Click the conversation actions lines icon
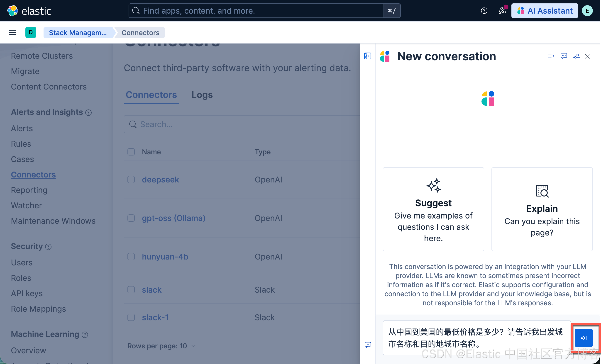 coord(551,56)
